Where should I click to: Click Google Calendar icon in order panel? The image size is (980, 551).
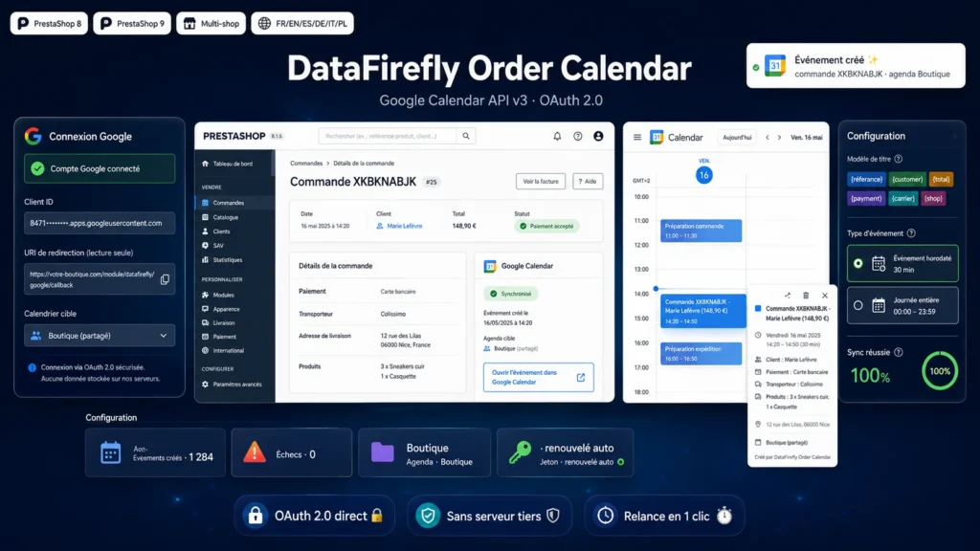pos(490,266)
